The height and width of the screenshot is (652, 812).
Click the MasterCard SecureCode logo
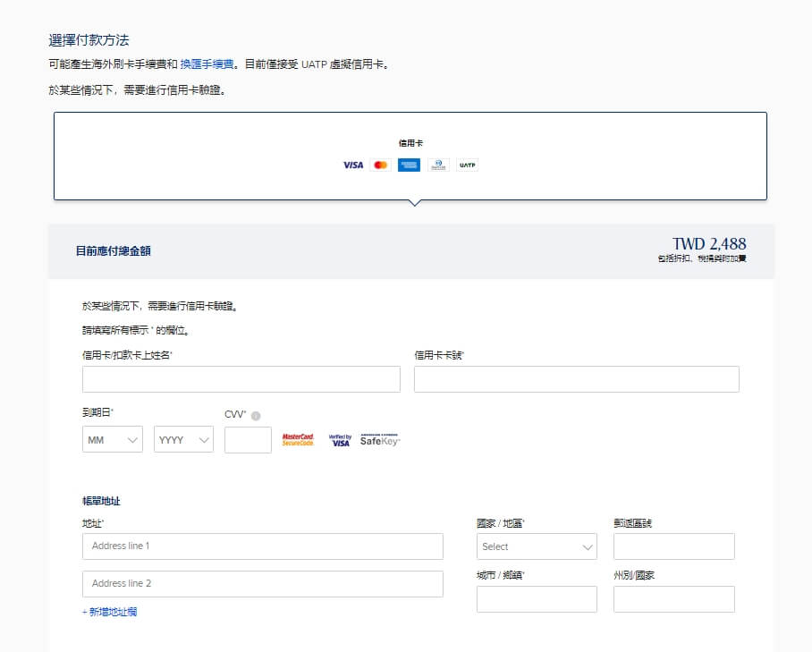[298, 440]
